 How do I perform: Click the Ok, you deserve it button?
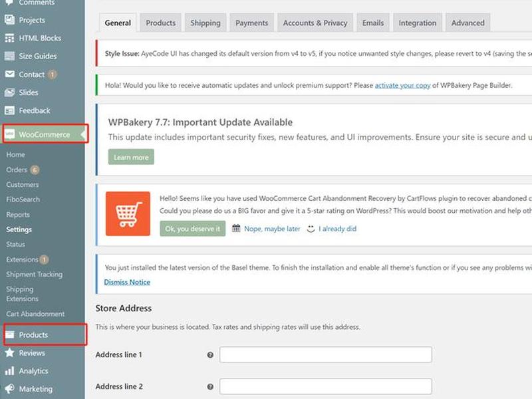[192, 229]
